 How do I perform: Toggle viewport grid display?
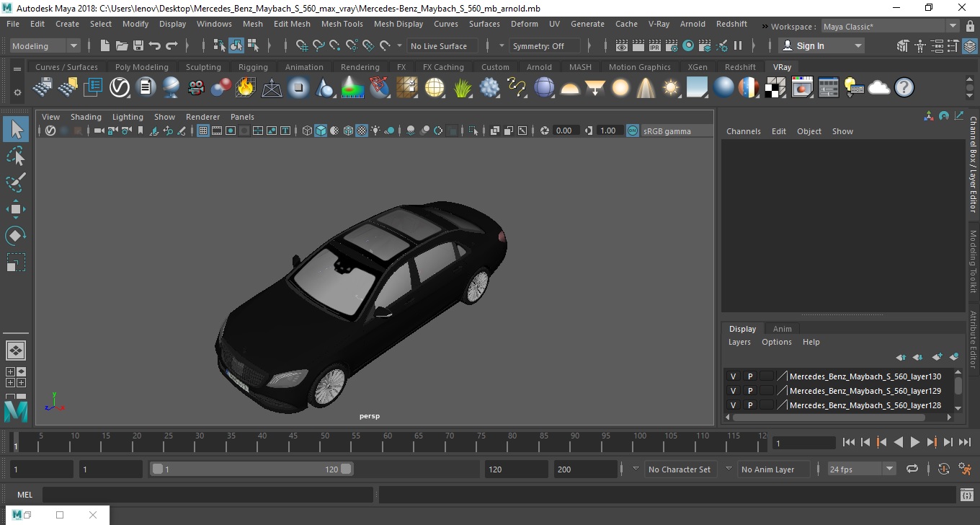[x=203, y=131]
